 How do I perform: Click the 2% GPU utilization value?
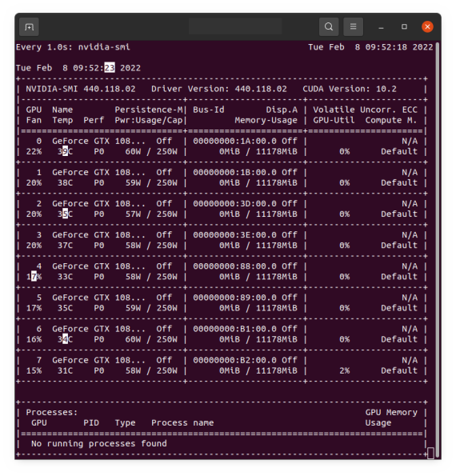344,370
